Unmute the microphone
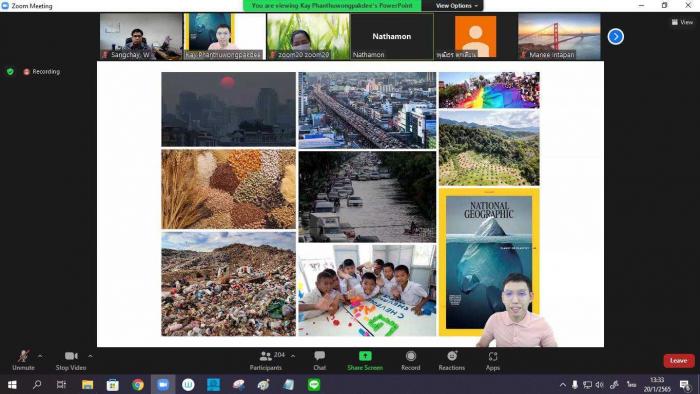The width and height of the screenshot is (700, 394). coord(23,360)
